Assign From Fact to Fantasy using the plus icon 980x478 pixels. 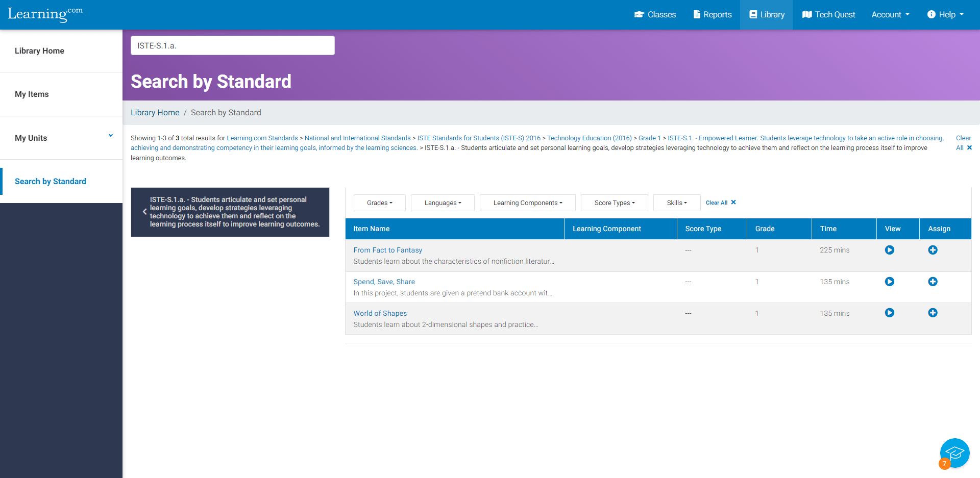tap(933, 250)
